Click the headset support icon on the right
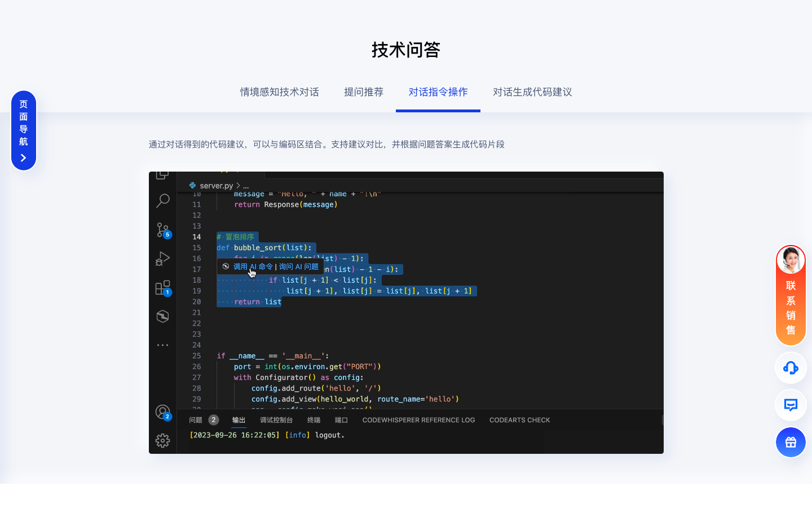Viewport: 812px width, 508px height. [791, 368]
